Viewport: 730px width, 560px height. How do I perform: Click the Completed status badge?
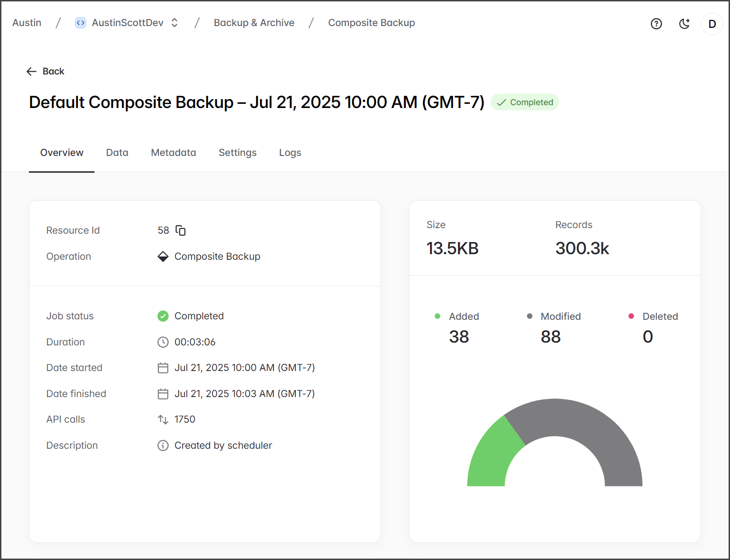click(x=525, y=102)
